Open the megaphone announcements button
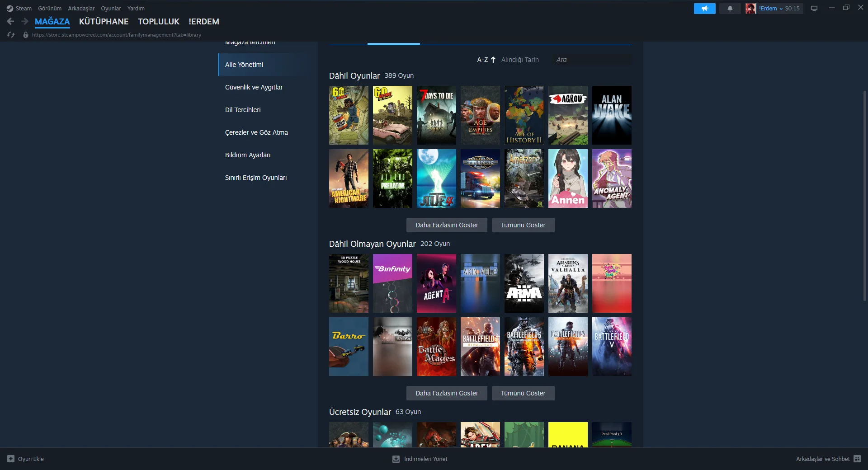Screen dimensions: 868x470 click(704, 8)
